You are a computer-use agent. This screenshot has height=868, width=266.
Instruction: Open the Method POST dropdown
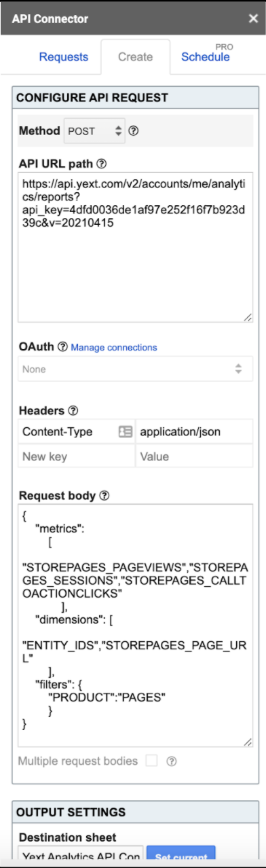tap(94, 131)
